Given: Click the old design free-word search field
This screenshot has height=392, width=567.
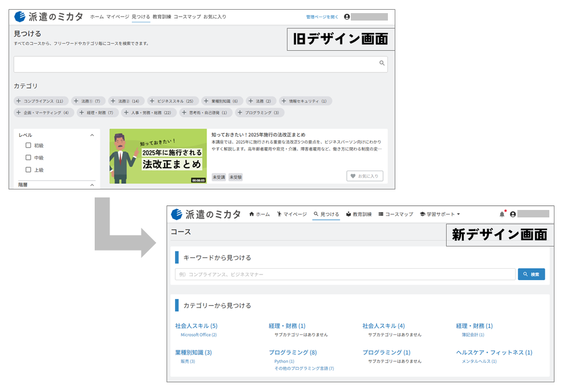Looking at the screenshot, I should [x=201, y=64].
